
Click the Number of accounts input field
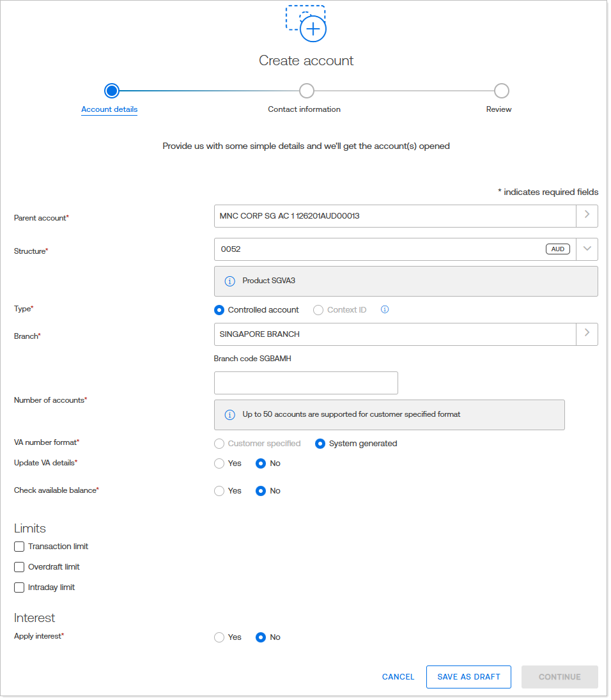305,383
